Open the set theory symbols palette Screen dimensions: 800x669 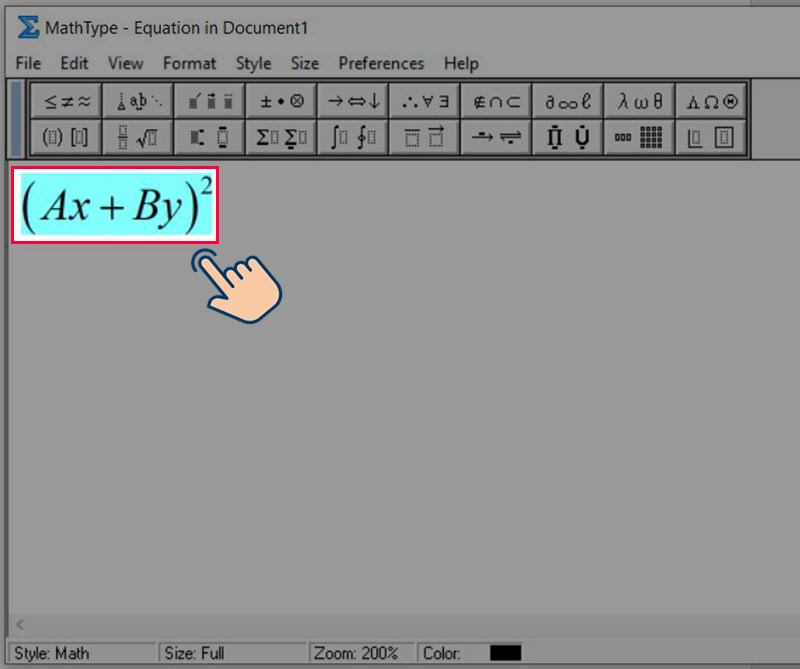coord(496,102)
